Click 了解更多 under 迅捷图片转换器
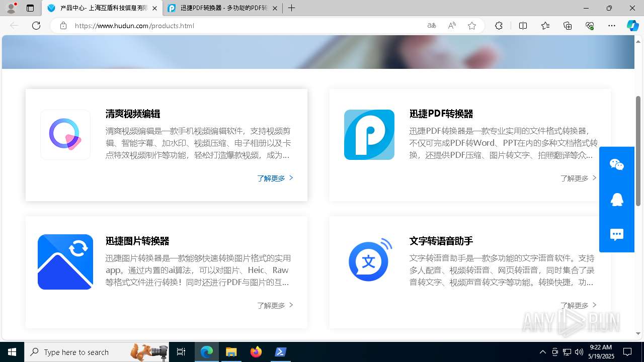The height and width of the screenshot is (362, 644). (x=275, y=305)
